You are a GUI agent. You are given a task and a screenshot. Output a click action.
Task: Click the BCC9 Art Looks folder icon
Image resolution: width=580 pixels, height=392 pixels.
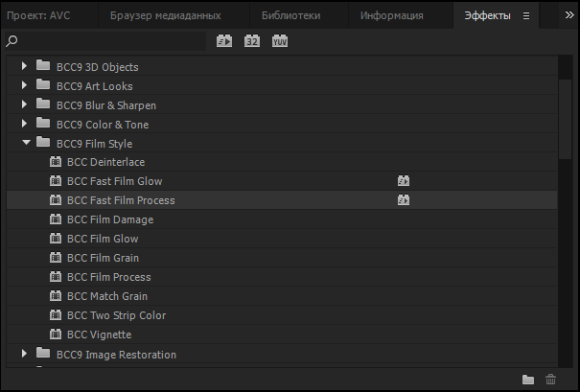pyautogui.click(x=43, y=84)
